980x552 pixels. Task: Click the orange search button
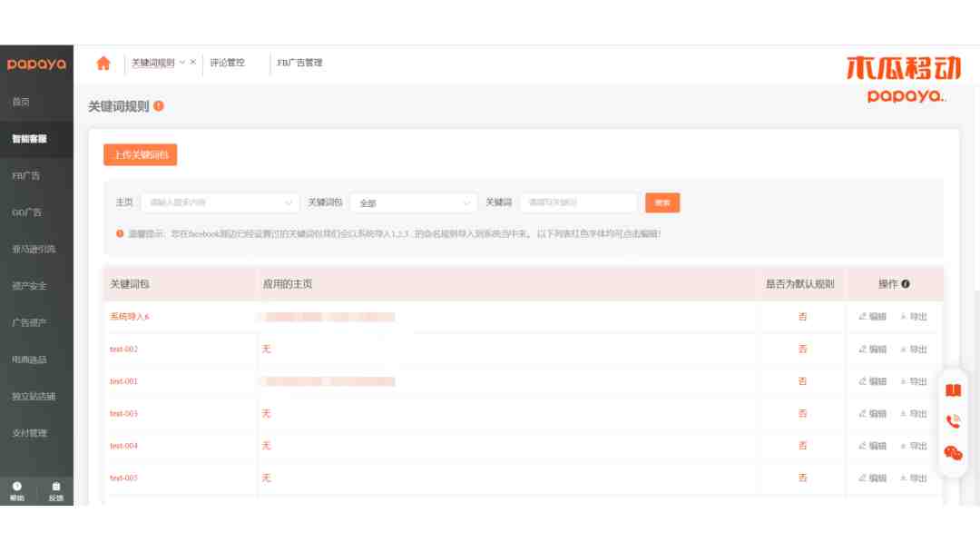click(x=661, y=202)
